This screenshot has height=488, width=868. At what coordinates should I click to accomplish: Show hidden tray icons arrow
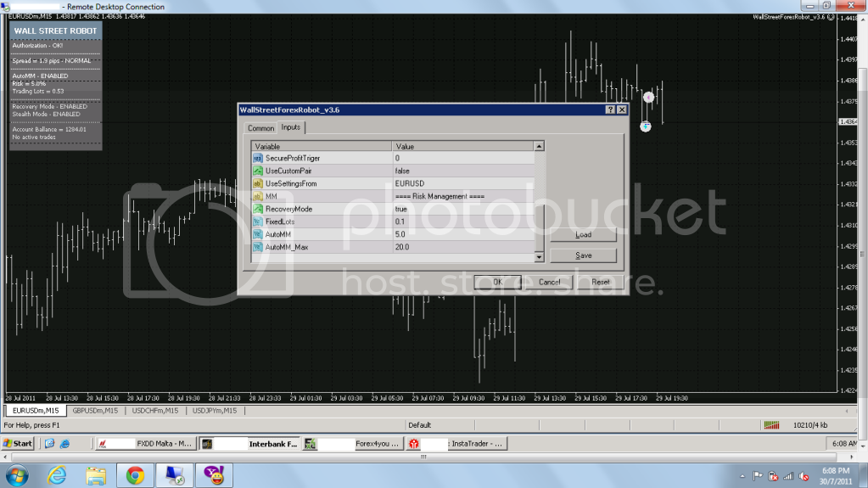point(742,476)
